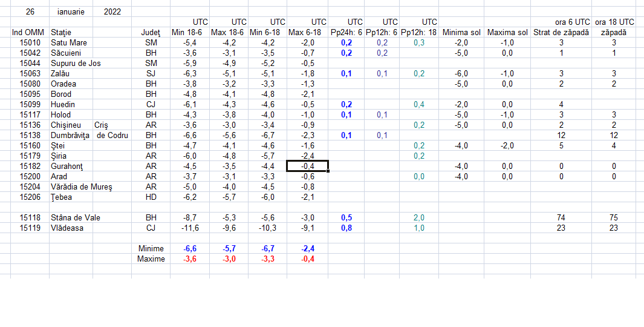Image resolution: width=644 pixels, height=327 pixels.
Task: Select the blue minimum value -5,7
Action: (229, 248)
